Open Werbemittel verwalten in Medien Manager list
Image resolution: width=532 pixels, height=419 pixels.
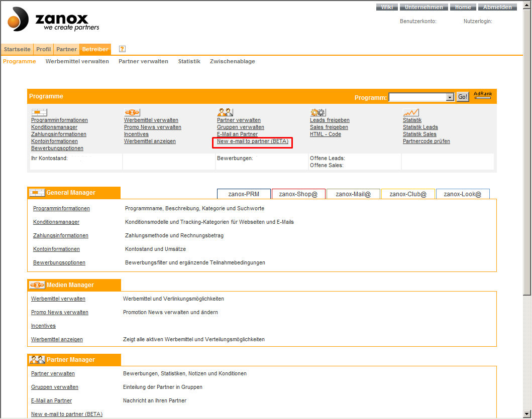[x=58, y=299]
